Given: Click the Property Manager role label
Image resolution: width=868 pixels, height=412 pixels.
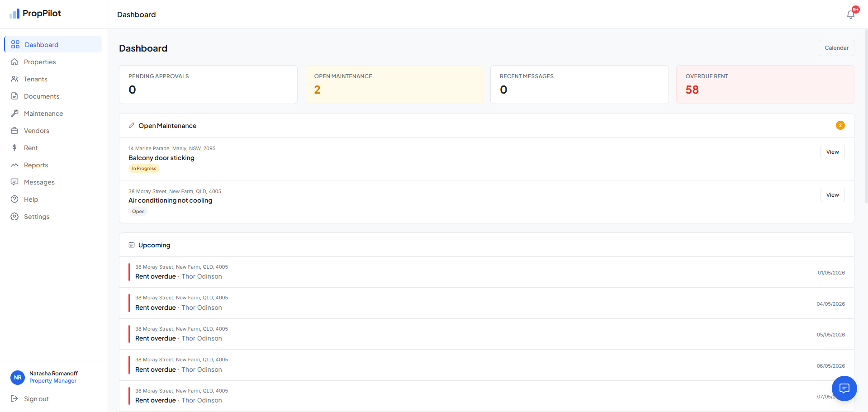Looking at the screenshot, I should point(53,381).
